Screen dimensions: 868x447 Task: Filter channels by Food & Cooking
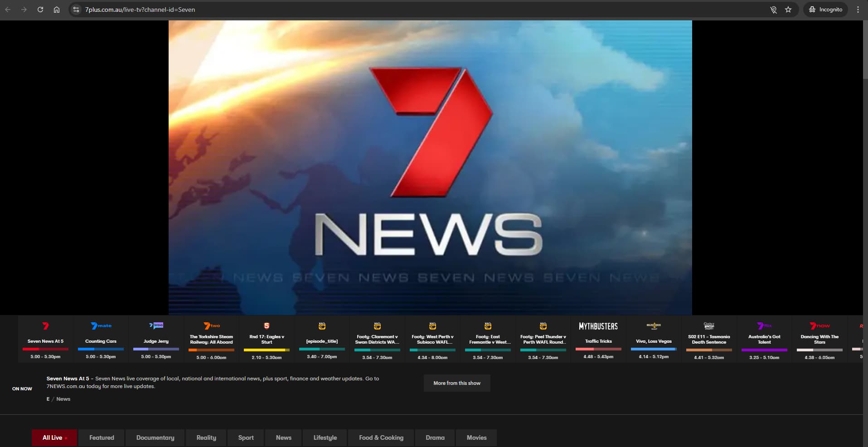pos(381,437)
